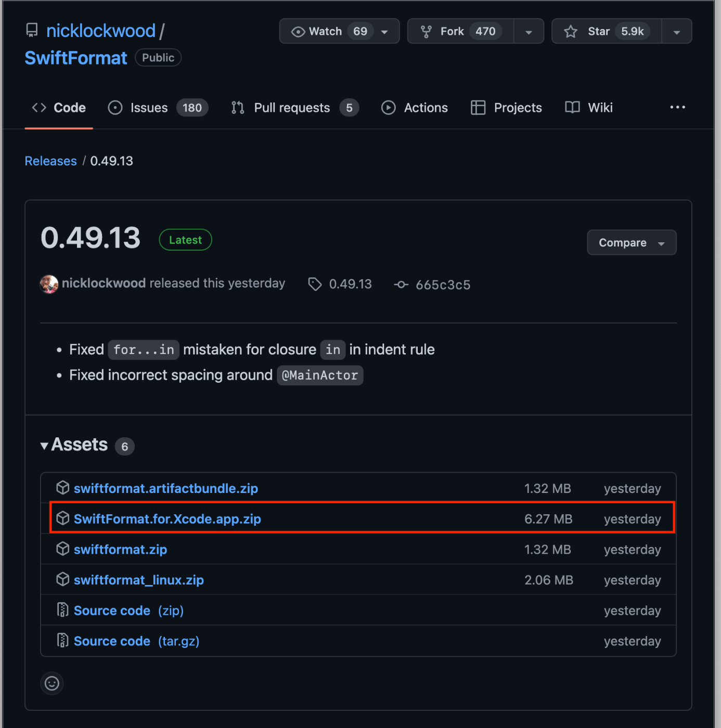Download Source code (tar.gz)
721x728 pixels.
tap(136, 641)
